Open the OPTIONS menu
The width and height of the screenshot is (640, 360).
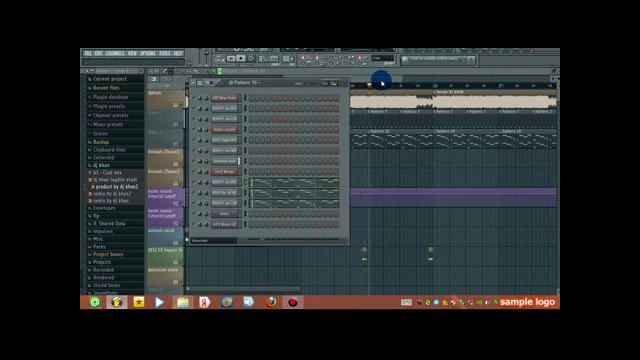coord(148,53)
